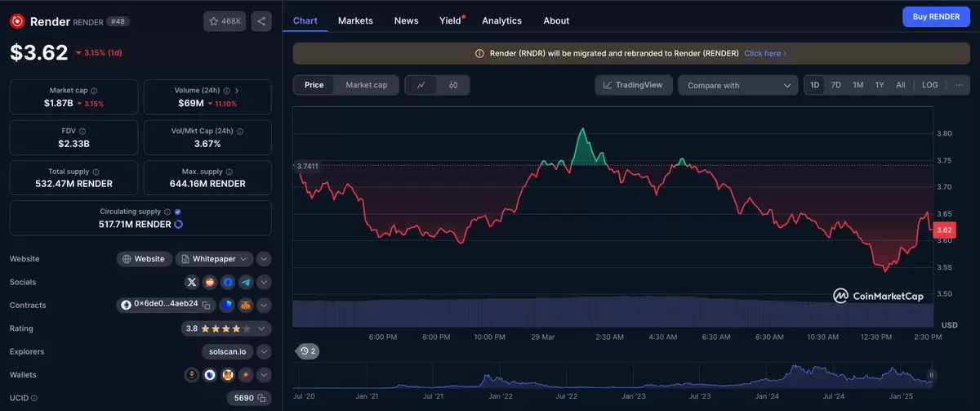Switch to the Yield tab
Image resolution: width=980 pixels, height=411 pixels.
[x=451, y=20]
